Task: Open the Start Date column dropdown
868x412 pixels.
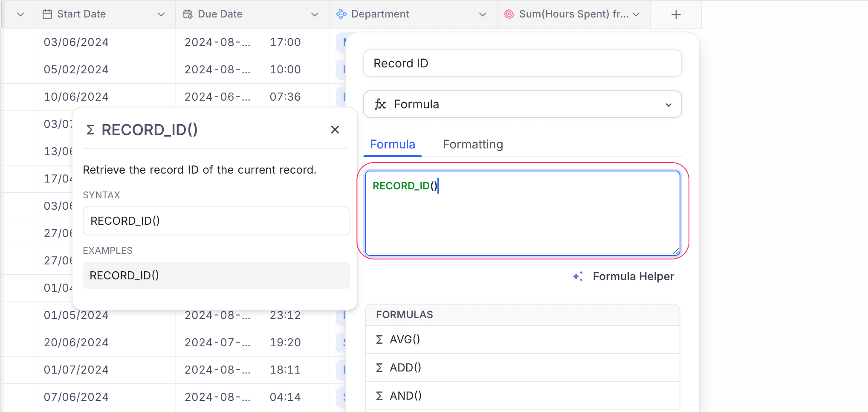Action: pos(161,15)
